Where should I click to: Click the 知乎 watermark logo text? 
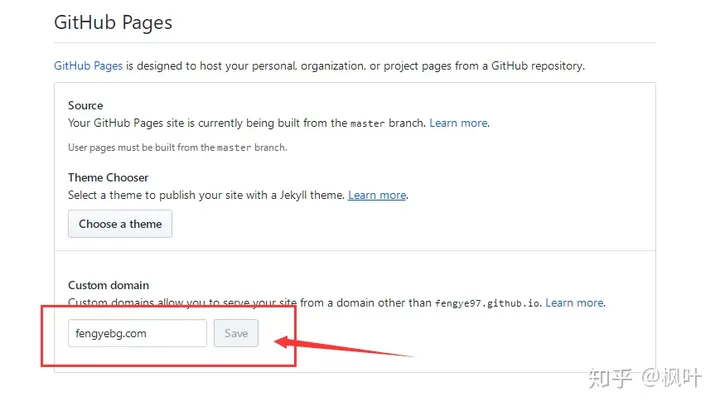[610, 378]
